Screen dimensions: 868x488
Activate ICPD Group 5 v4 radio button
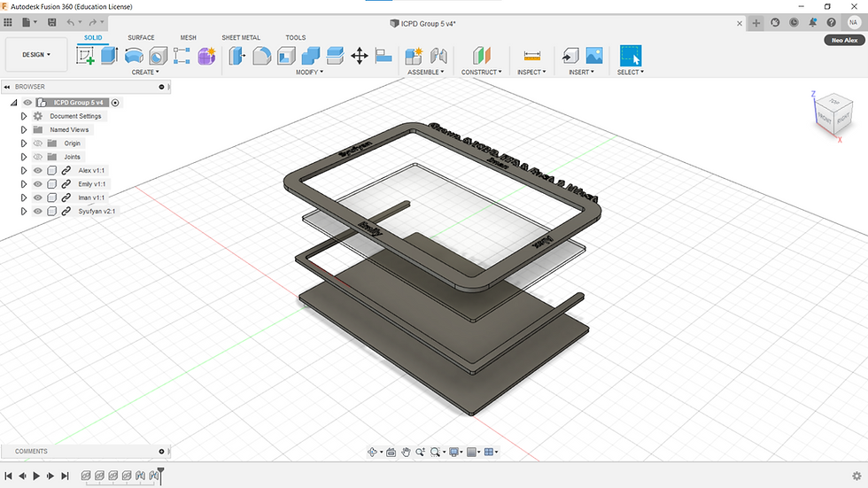115,103
